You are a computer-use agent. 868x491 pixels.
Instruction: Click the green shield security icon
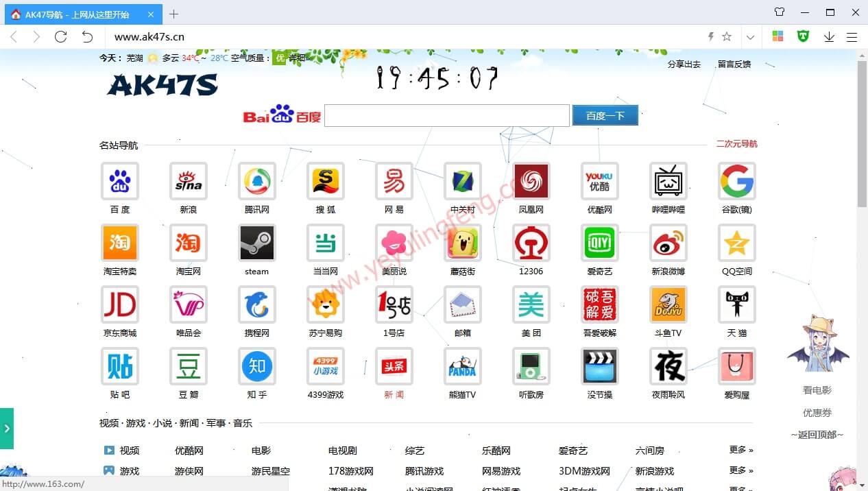803,36
